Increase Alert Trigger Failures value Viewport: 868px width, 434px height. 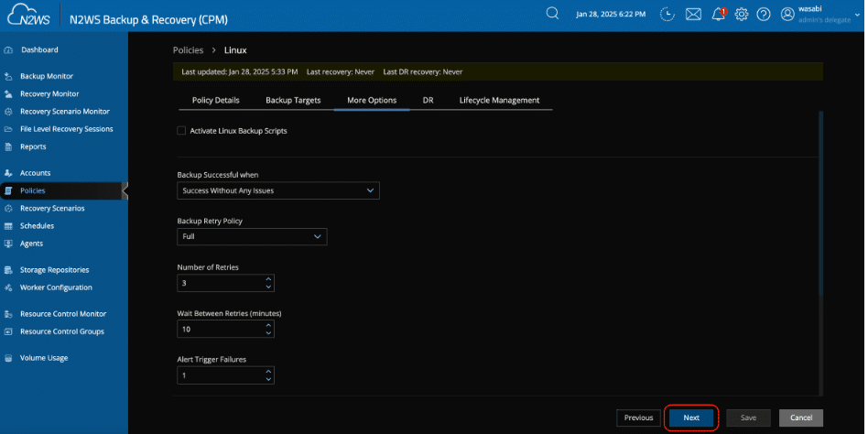(x=268, y=372)
